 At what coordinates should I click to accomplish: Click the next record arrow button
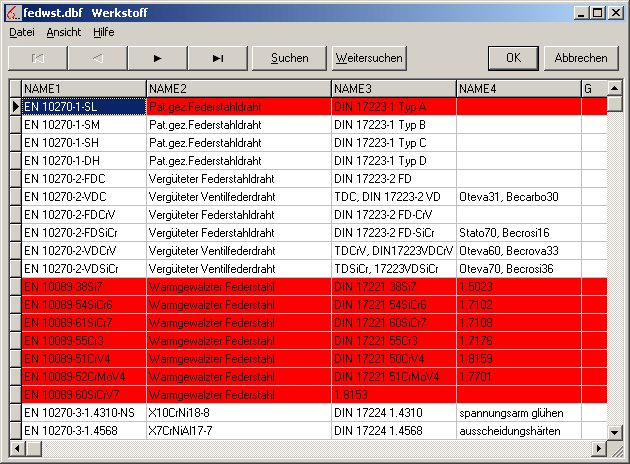157,58
